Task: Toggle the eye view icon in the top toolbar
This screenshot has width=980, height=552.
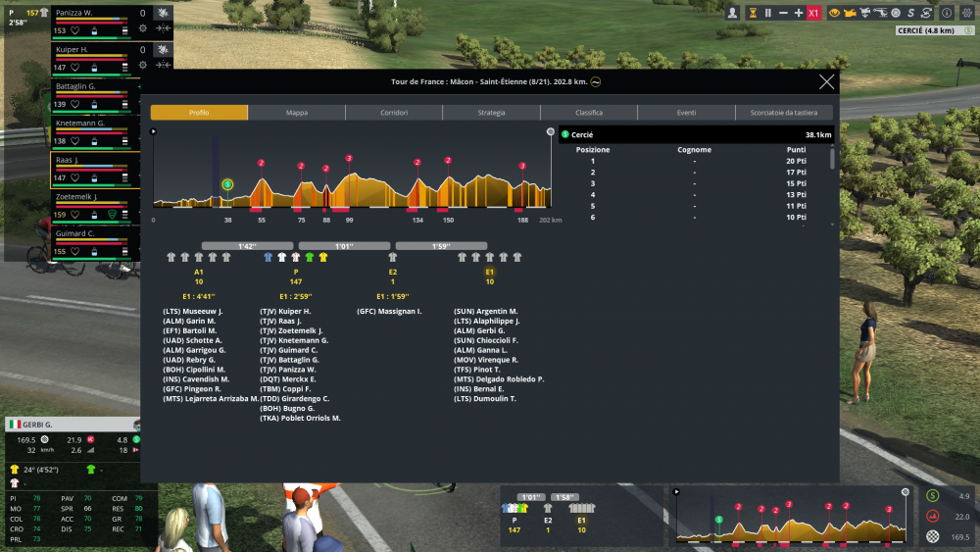Action: pos(834,13)
